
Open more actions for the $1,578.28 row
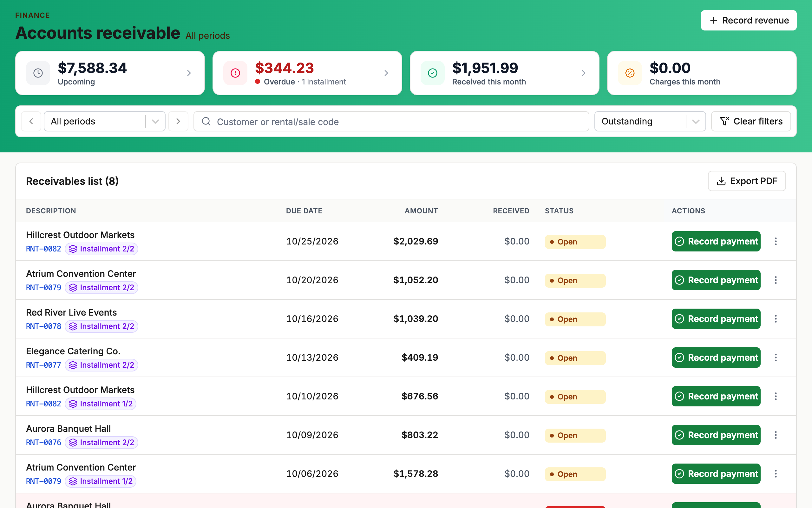point(776,474)
